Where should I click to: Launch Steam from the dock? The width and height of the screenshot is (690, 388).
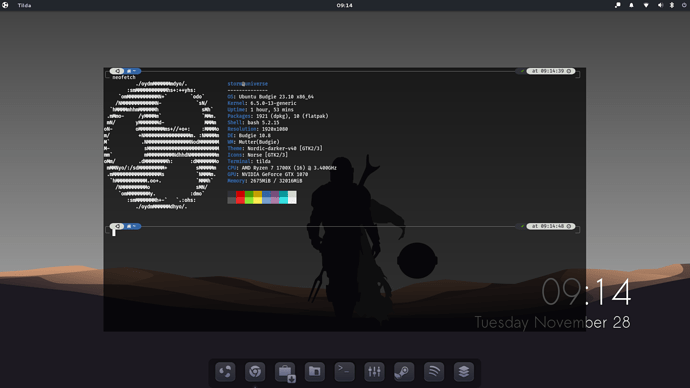click(404, 372)
